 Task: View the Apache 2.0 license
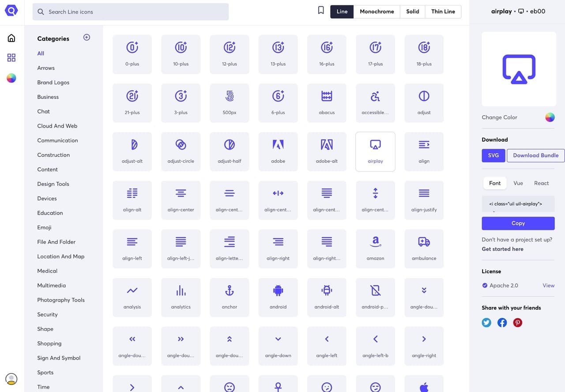click(x=548, y=286)
